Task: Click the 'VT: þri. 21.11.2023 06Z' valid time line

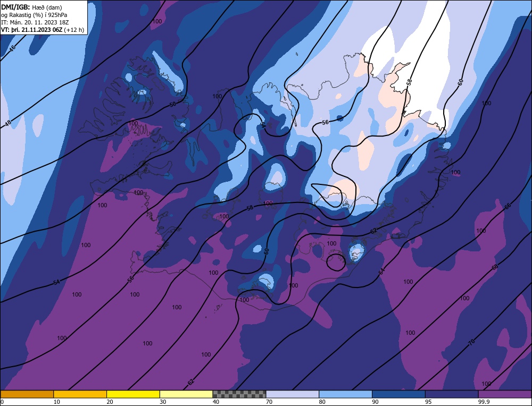Action: (x=43, y=30)
